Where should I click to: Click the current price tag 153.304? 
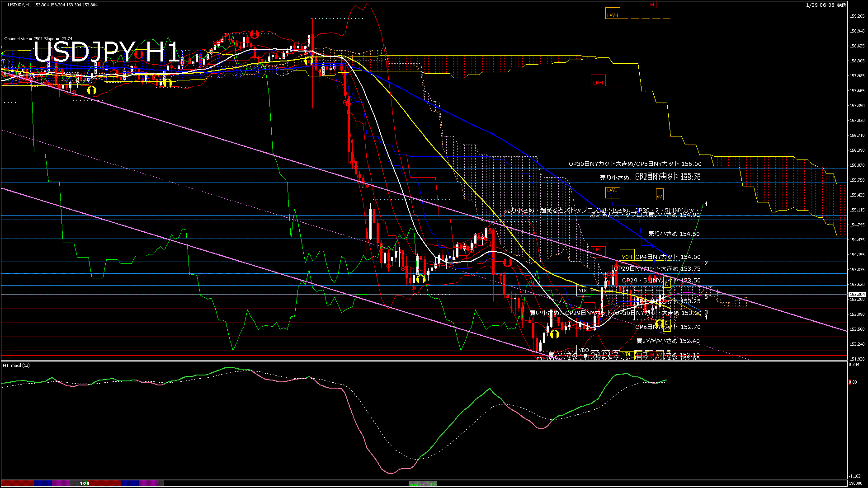856,294
